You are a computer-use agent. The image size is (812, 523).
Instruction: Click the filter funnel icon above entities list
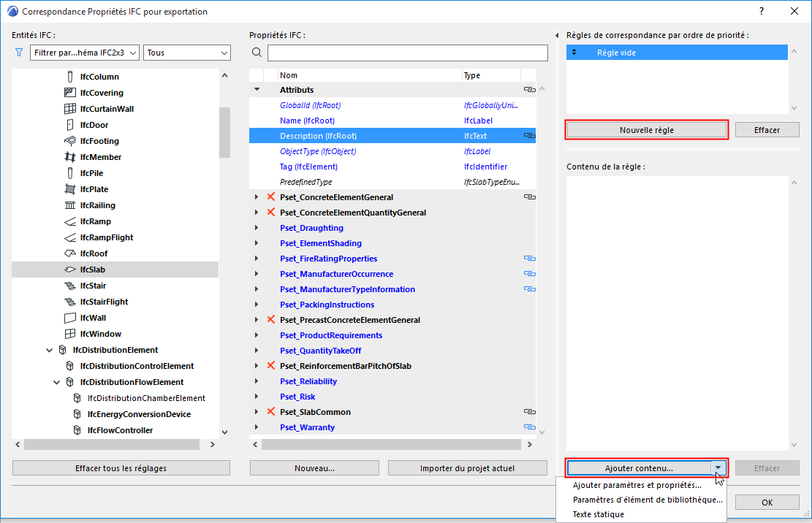[19, 53]
